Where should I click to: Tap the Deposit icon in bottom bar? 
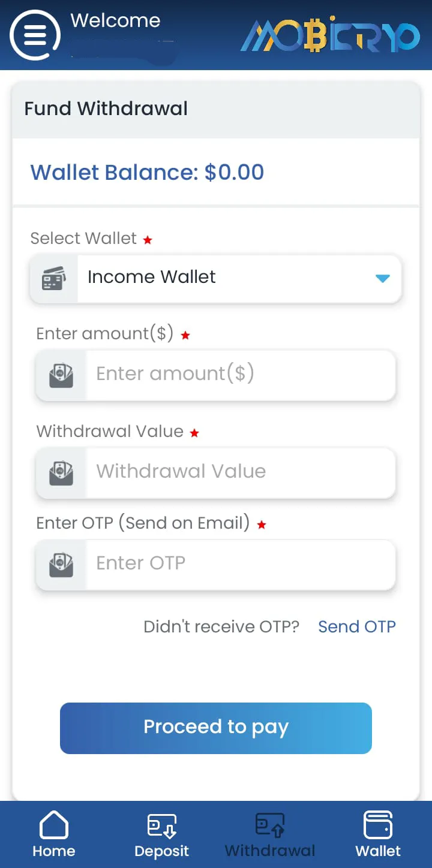(161, 826)
